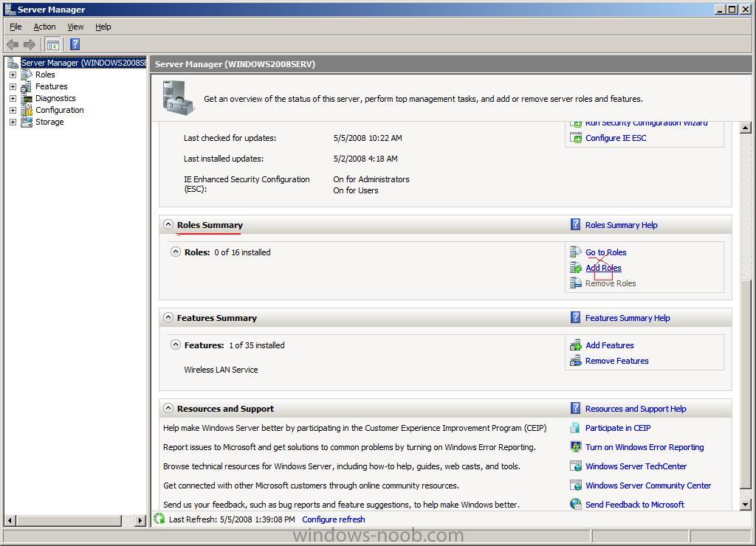Viewport: 756px width, 546px height.
Task: Click the Go to Roles icon
Action: click(x=576, y=252)
